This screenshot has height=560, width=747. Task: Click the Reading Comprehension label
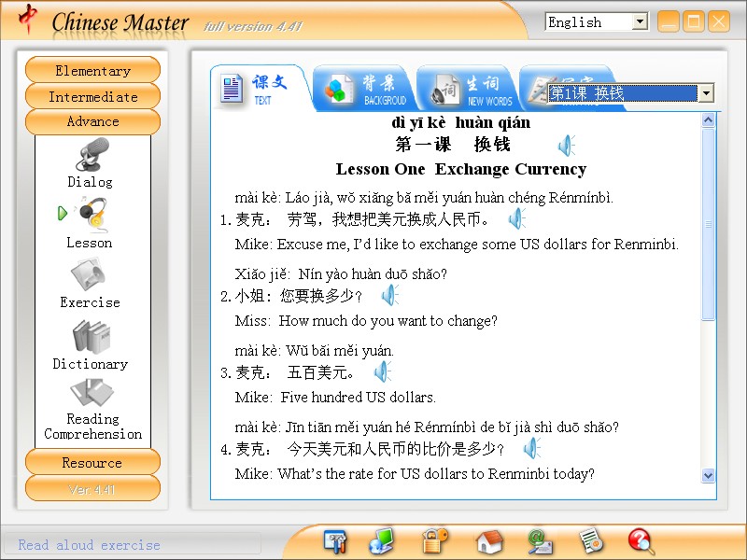[x=92, y=427]
